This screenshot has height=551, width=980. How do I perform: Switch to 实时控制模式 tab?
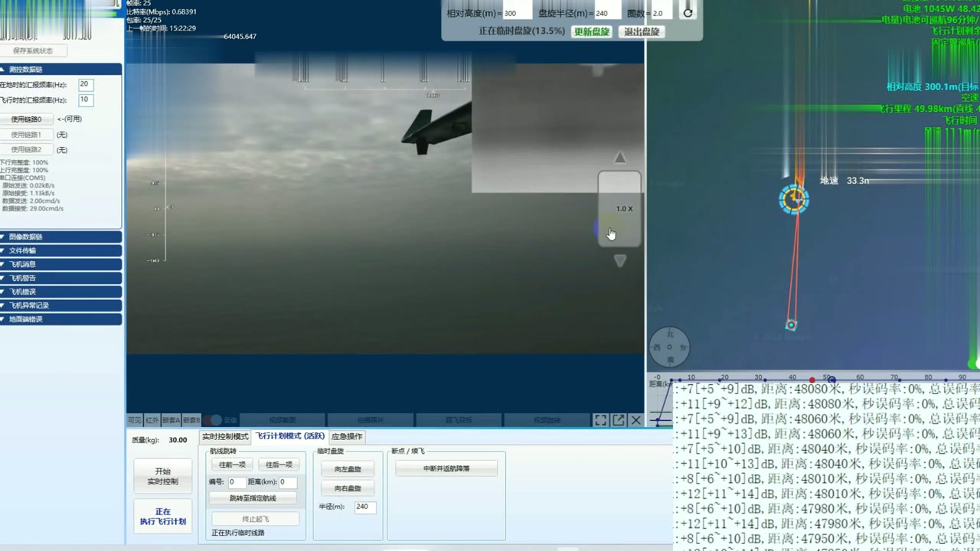[x=225, y=436]
